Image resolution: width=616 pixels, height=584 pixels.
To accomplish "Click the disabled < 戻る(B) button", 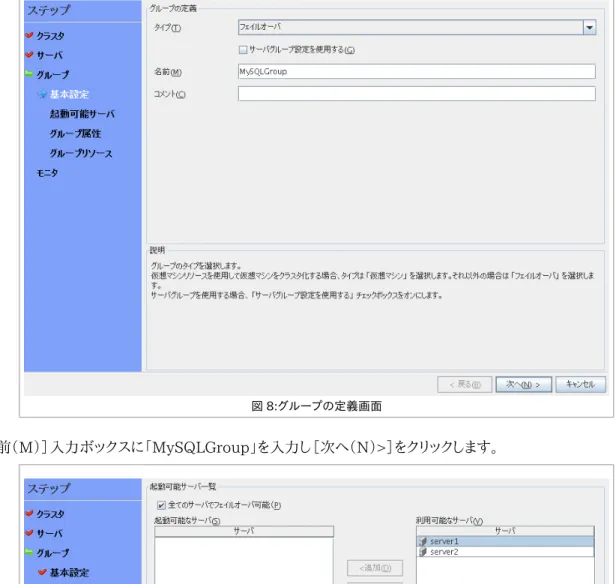I will click(465, 384).
